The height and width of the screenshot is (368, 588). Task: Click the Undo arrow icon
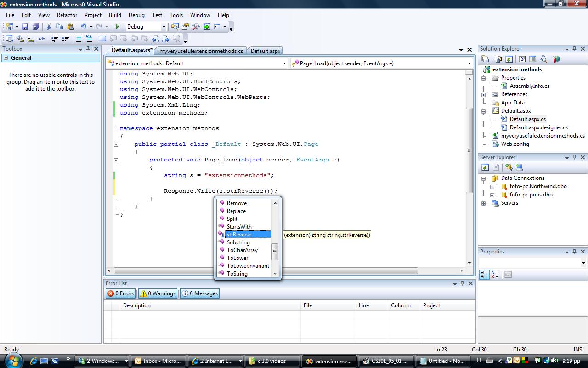83,27
